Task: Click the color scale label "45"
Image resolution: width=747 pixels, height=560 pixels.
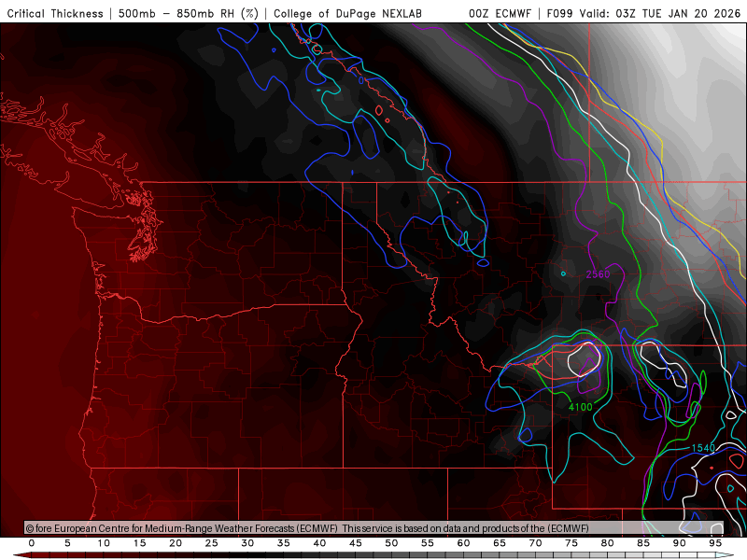Action: 356,543
